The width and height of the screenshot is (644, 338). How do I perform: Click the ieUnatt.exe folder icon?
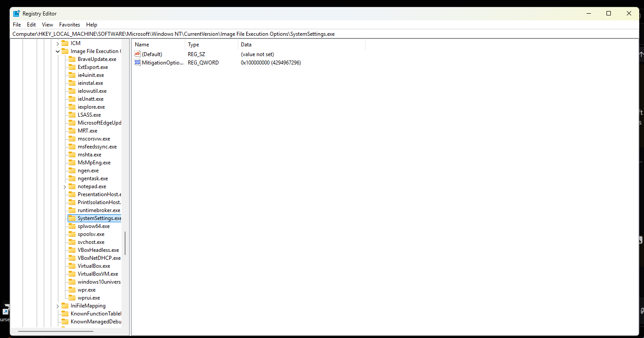tap(72, 99)
